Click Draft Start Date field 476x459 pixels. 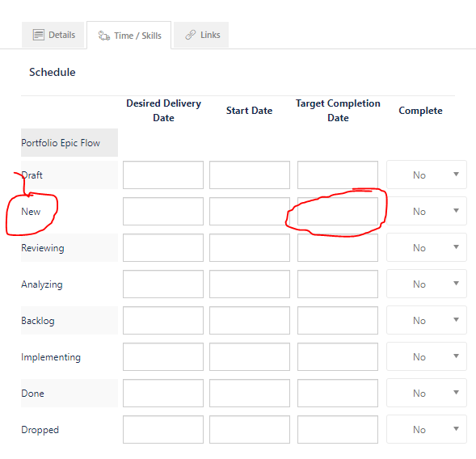[250, 175]
